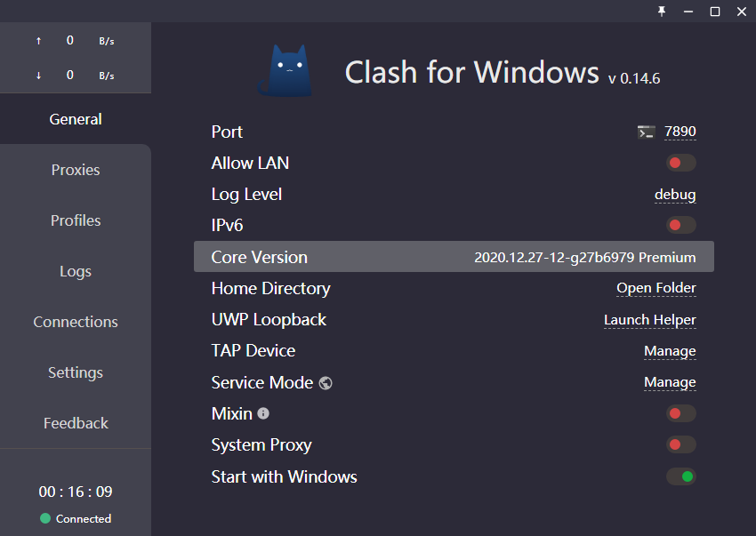Screen dimensions: 756x536
Task: Click Manage next to TAP Device
Action: [670, 351]
